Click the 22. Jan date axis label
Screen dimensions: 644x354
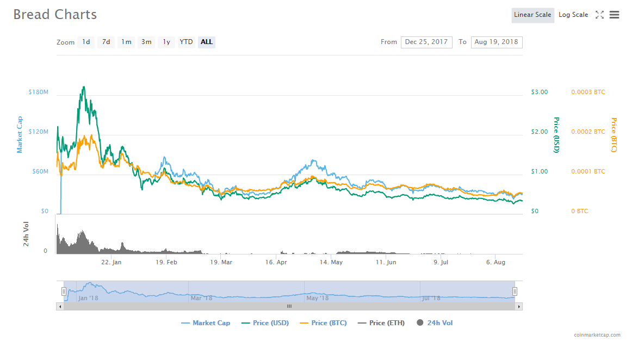pos(112,262)
